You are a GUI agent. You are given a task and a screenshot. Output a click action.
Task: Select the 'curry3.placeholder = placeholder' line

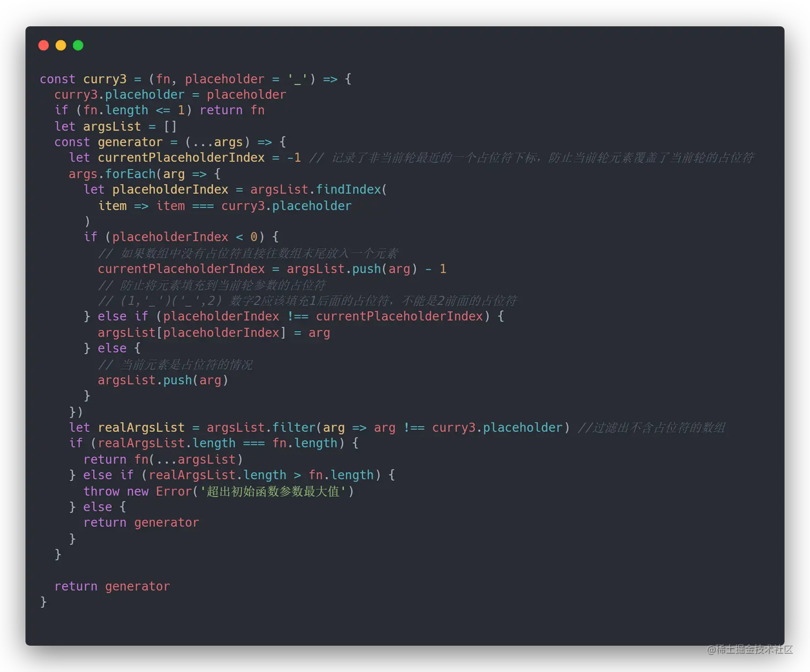click(170, 95)
